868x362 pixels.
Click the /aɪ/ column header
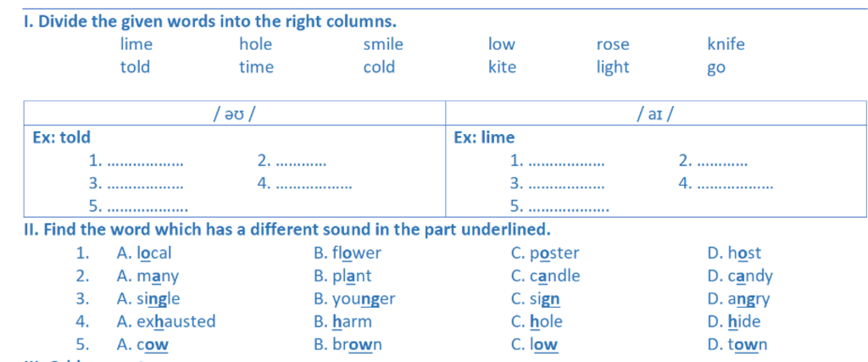point(655,114)
